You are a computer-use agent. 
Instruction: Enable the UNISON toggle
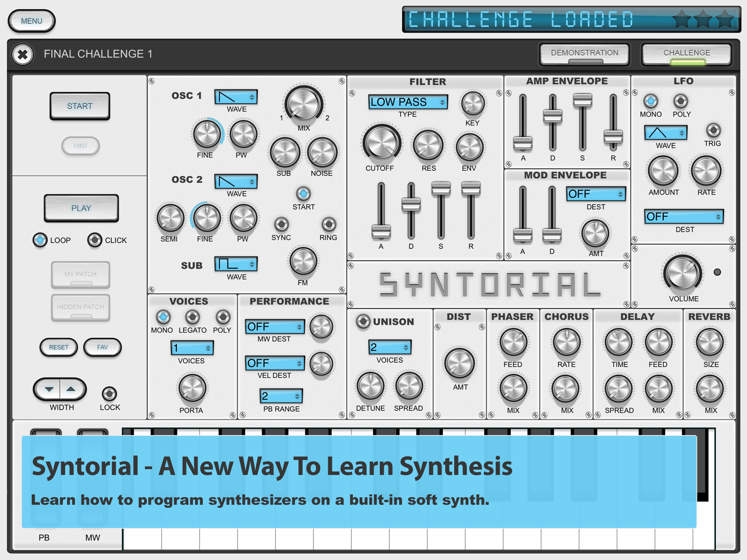363,321
